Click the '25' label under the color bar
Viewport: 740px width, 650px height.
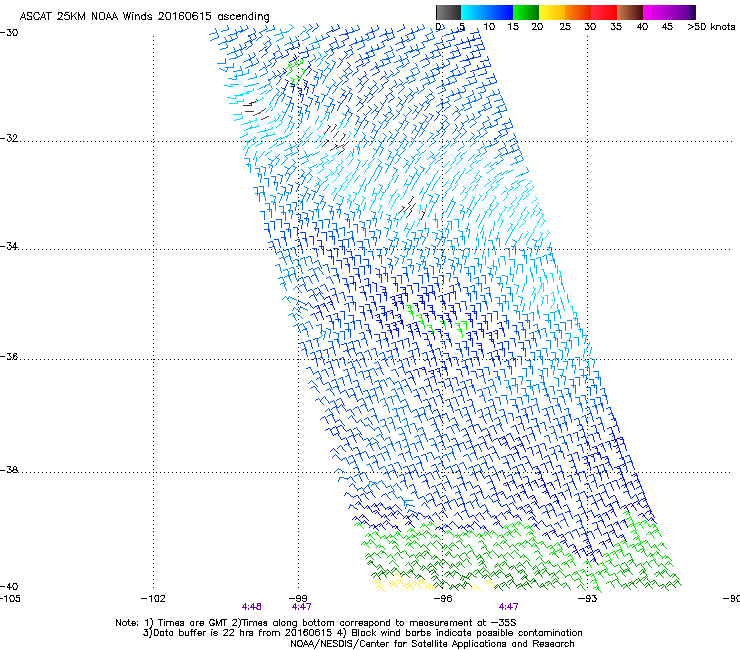(565, 27)
